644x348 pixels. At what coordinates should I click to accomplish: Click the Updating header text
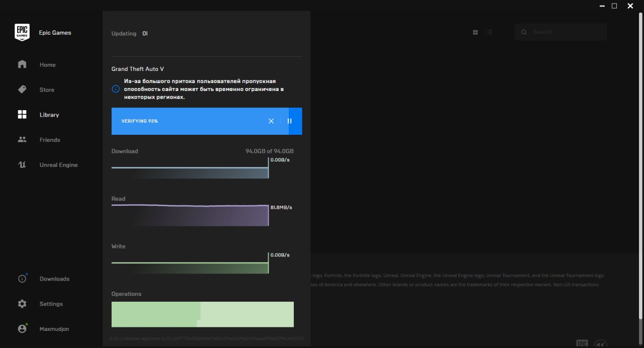click(x=124, y=34)
